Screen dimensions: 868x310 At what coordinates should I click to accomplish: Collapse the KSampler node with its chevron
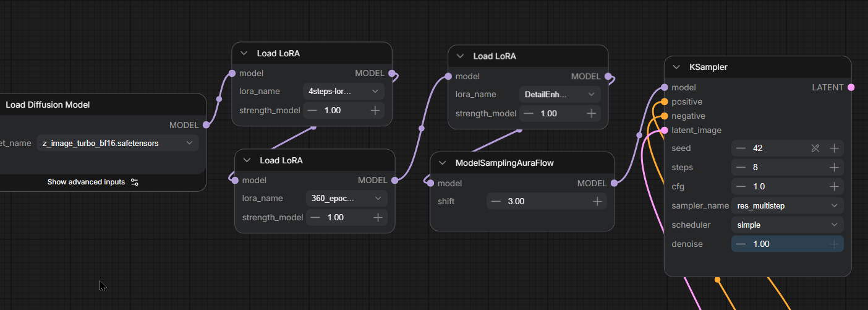coord(676,67)
